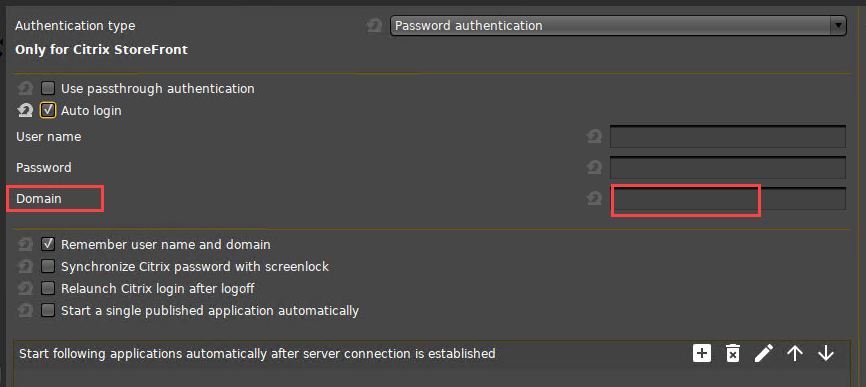The image size is (866, 387).
Task: Move application down with arrow icon
Action: tap(826, 353)
